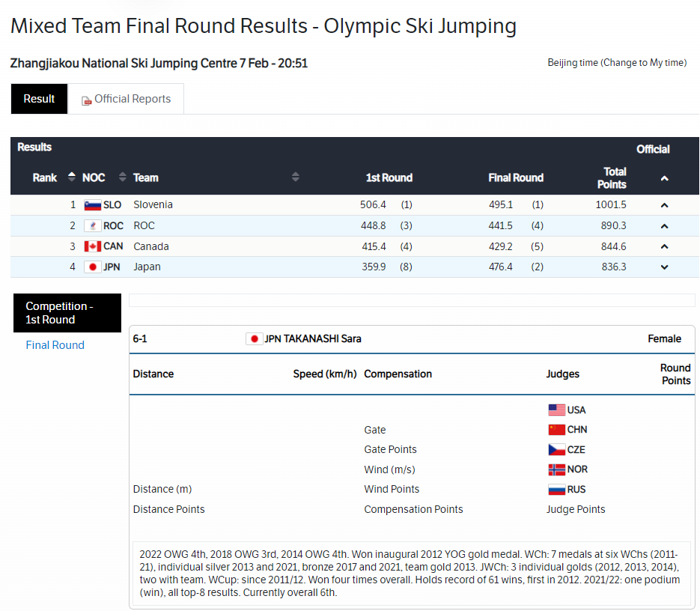Select Competition - 1st Round section
The height and width of the screenshot is (611, 700).
click(x=67, y=313)
